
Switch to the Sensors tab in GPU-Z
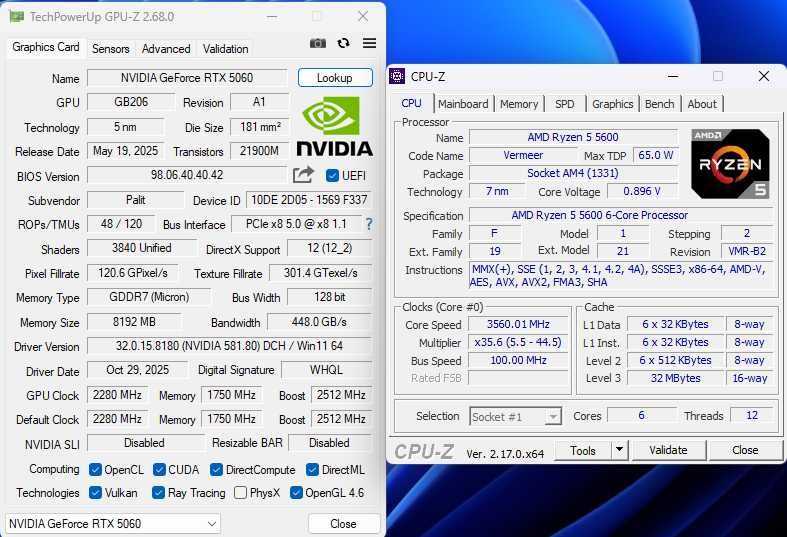(110, 49)
